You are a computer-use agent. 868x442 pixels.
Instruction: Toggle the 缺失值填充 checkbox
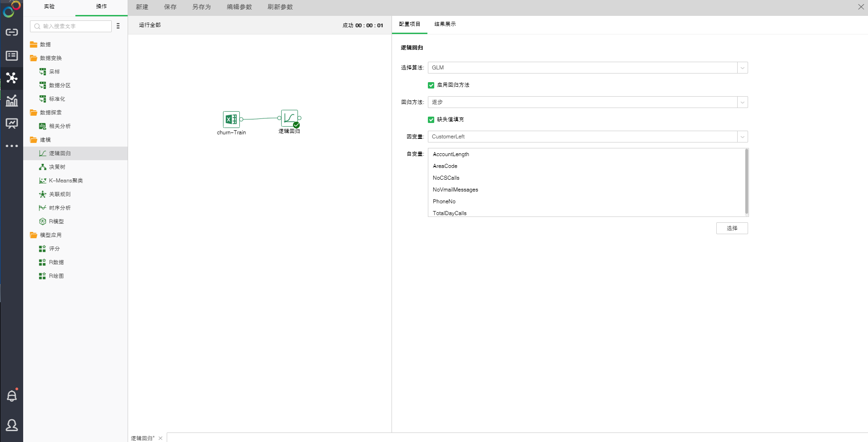(431, 120)
